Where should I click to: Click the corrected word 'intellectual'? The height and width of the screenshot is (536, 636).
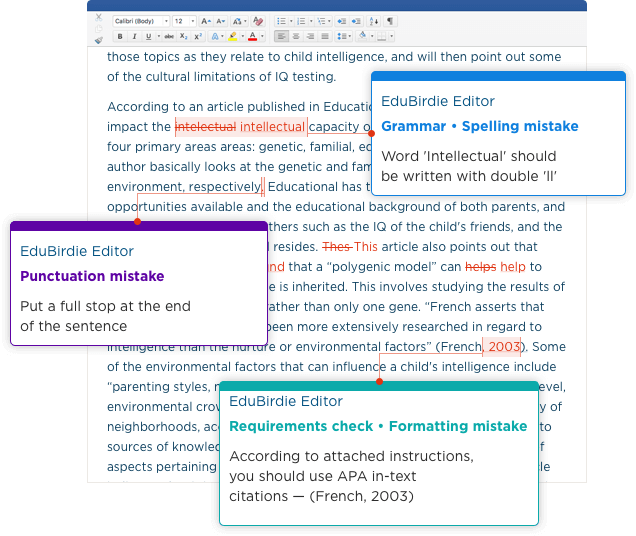(x=272, y=127)
